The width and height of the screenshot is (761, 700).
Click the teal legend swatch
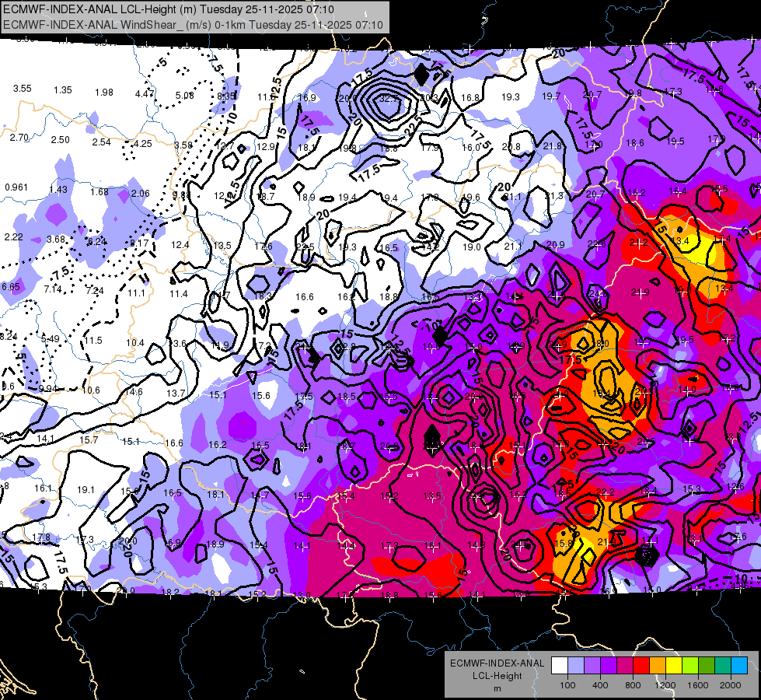(723, 666)
